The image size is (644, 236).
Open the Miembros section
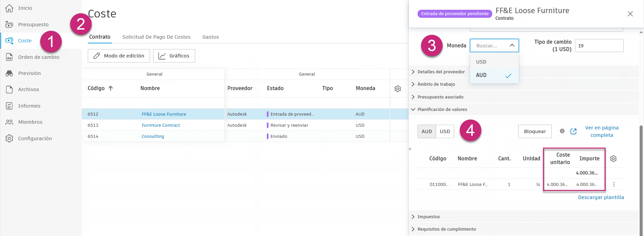pyautogui.click(x=30, y=122)
